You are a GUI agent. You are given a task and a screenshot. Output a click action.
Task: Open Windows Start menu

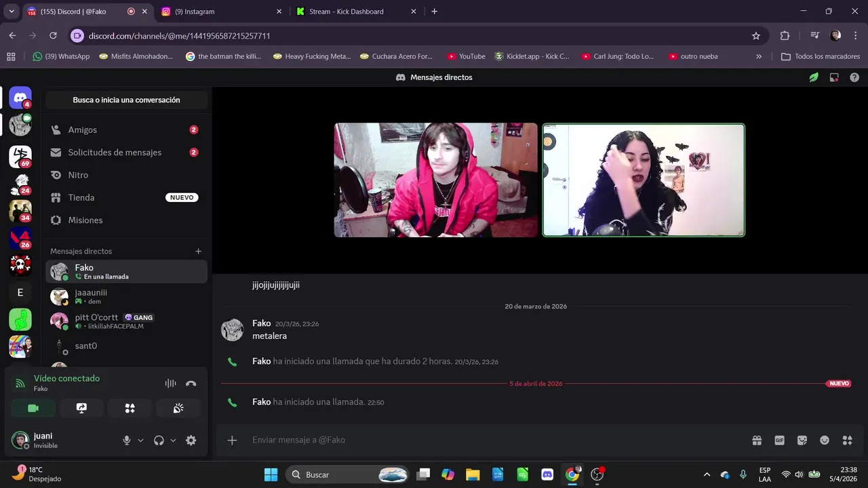(271, 474)
